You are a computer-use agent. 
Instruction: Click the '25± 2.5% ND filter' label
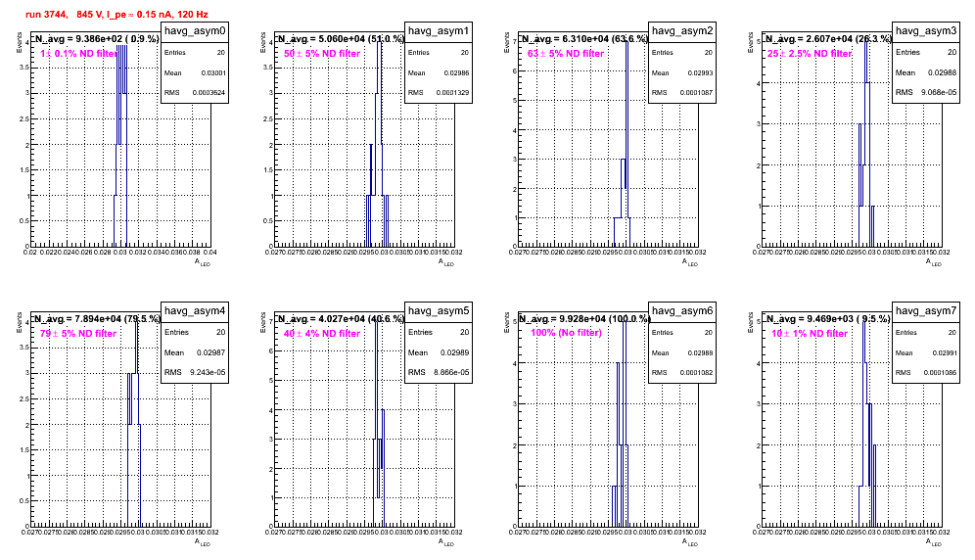810,54
